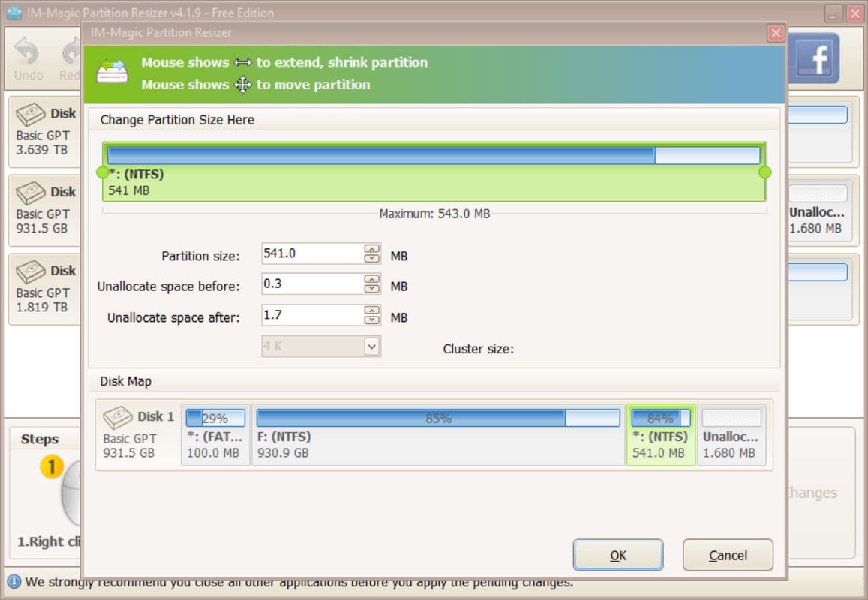Viewport: 868px width, 600px height.
Task: Select the 541.0 MB NTFS partition in Disk Map
Action: click(660, 435)
